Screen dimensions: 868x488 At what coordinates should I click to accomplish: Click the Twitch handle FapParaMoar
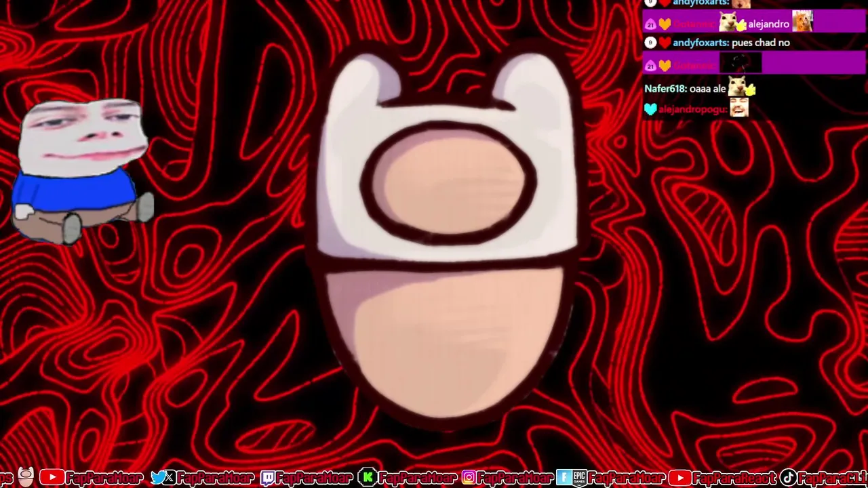tap(315, 478)
